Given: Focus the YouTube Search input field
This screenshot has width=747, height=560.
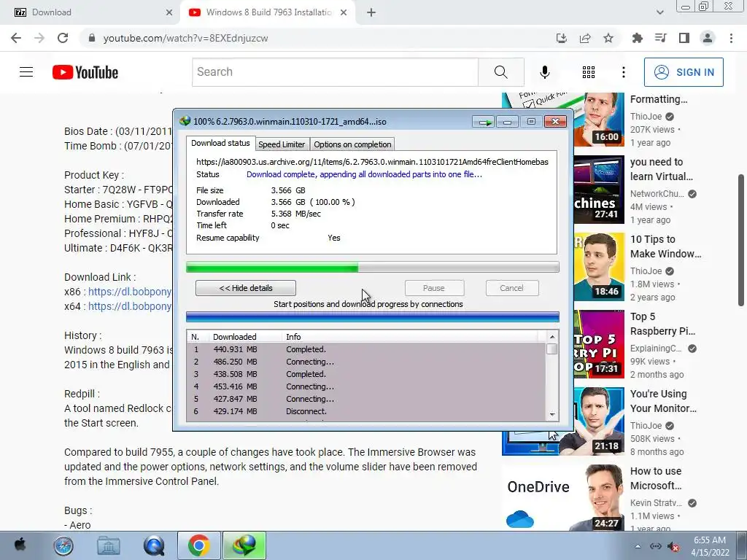Looking at the screenshot, I should pos(336,72).
